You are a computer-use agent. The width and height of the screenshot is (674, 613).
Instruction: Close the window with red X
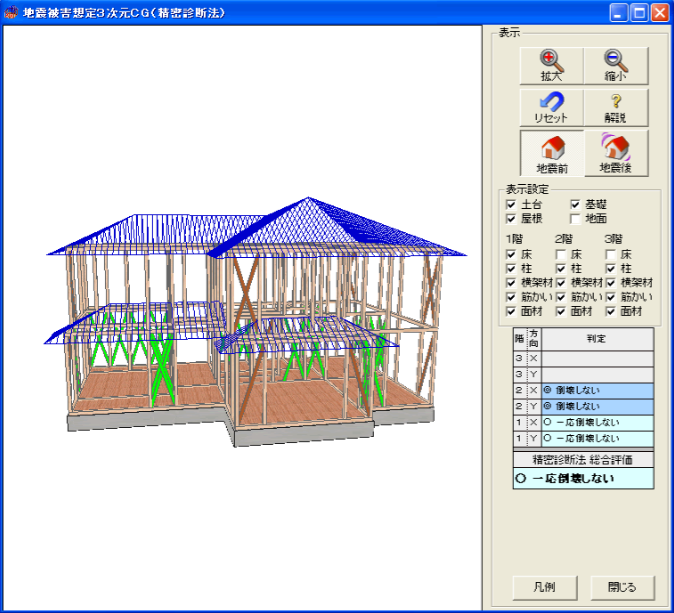(659, 12)
